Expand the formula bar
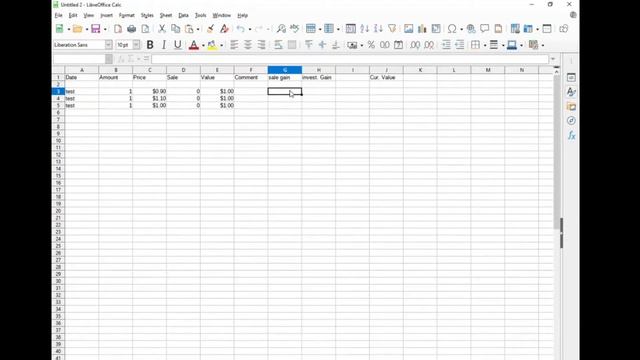The image size is (640, 360). click(553, 59)
